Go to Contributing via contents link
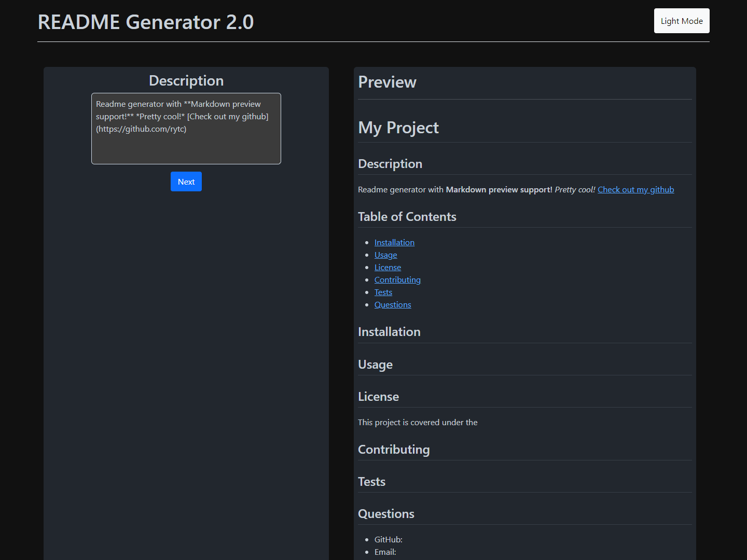 (397, 280)
